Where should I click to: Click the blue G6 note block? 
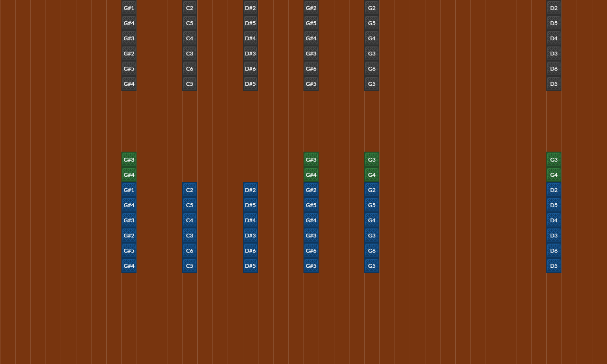tap(372, 250)
